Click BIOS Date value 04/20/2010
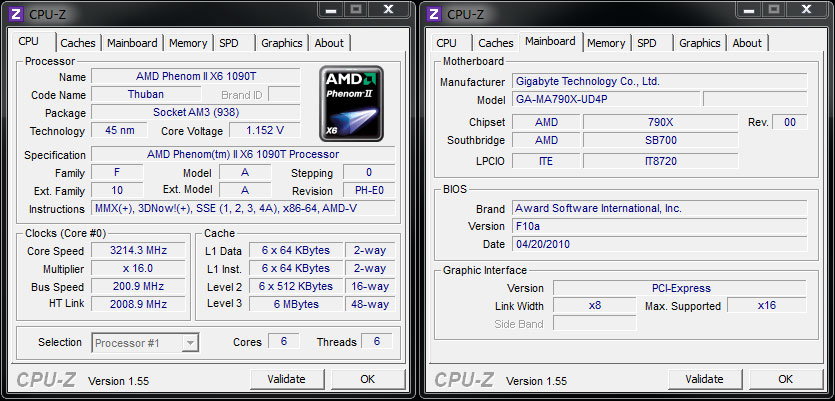Viewport: 835px width, 401px height. pyautogui.click(x=660, y=244)
